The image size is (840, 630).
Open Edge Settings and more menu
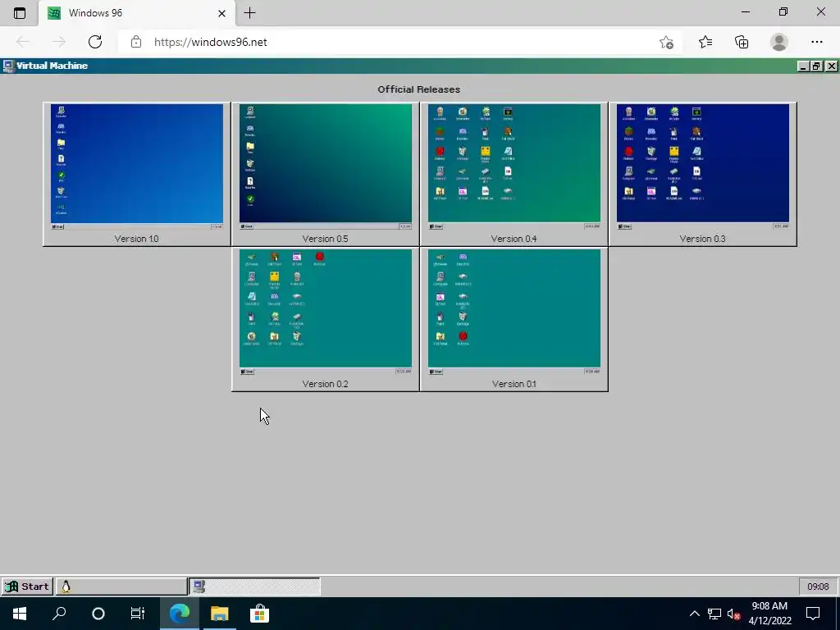point(816,42)
